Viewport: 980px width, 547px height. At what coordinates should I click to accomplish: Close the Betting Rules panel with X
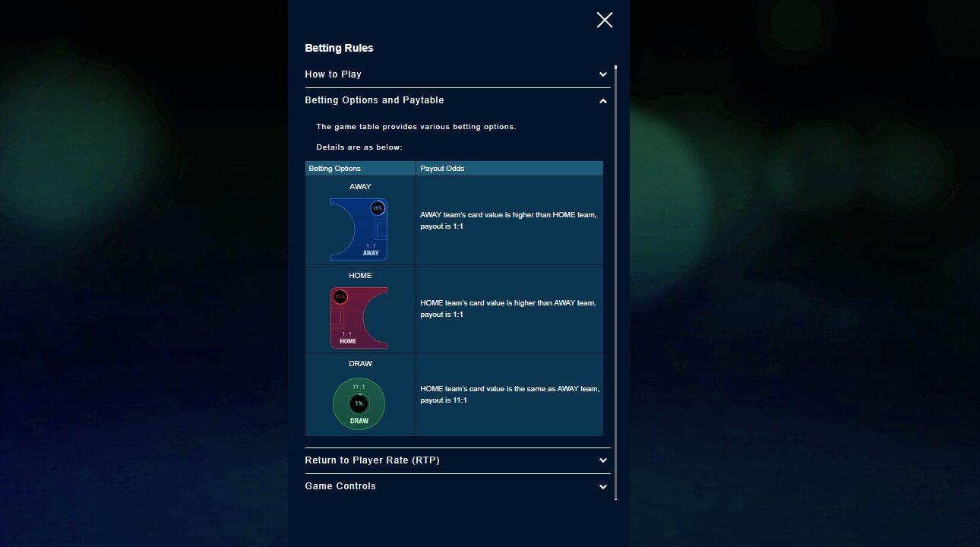coord(605,20)
